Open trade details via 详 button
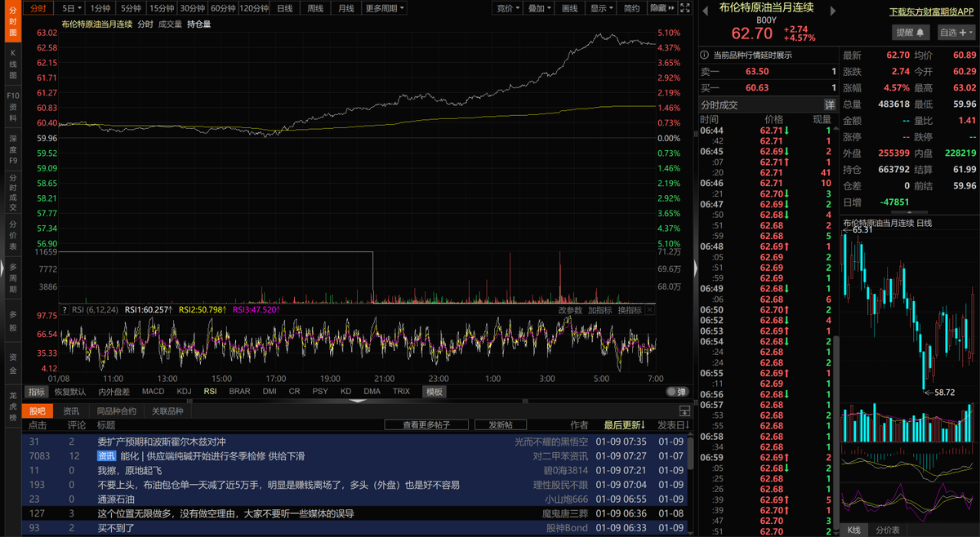980x537 pixels. (x=830, y=105)
